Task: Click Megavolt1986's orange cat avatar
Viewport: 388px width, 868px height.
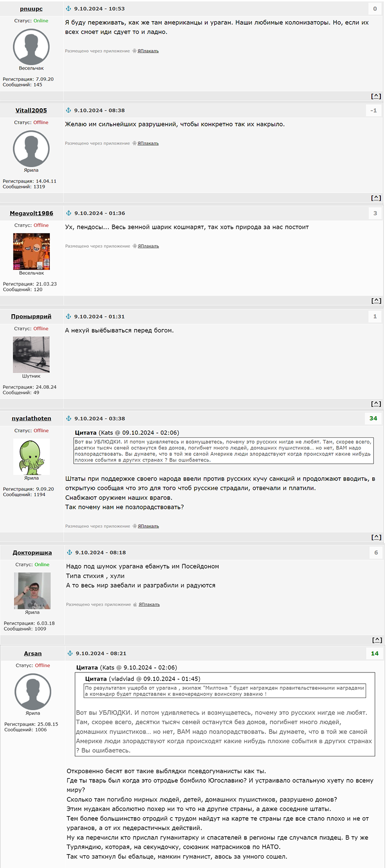Action: click(x=31, y=251)
